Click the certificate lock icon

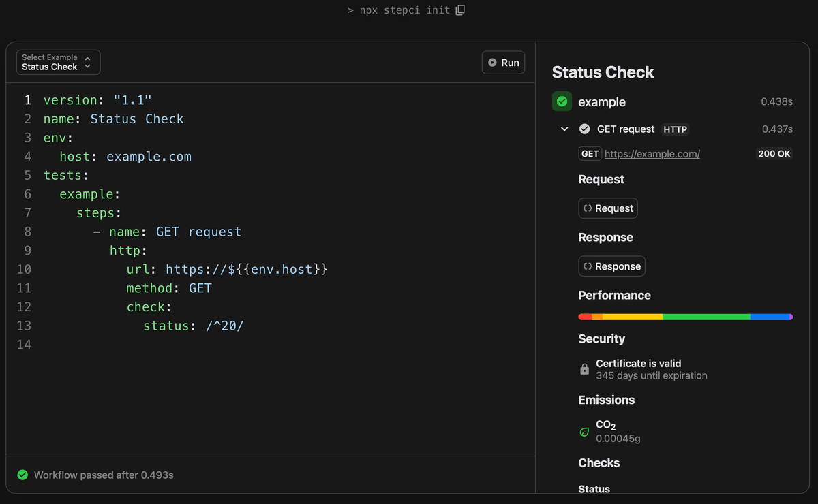pyautogui.click(x=584, y=369)
